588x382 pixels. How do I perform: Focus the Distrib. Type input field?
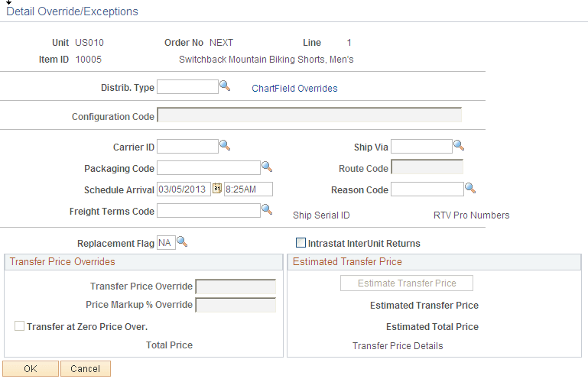[x=187, y=87]
